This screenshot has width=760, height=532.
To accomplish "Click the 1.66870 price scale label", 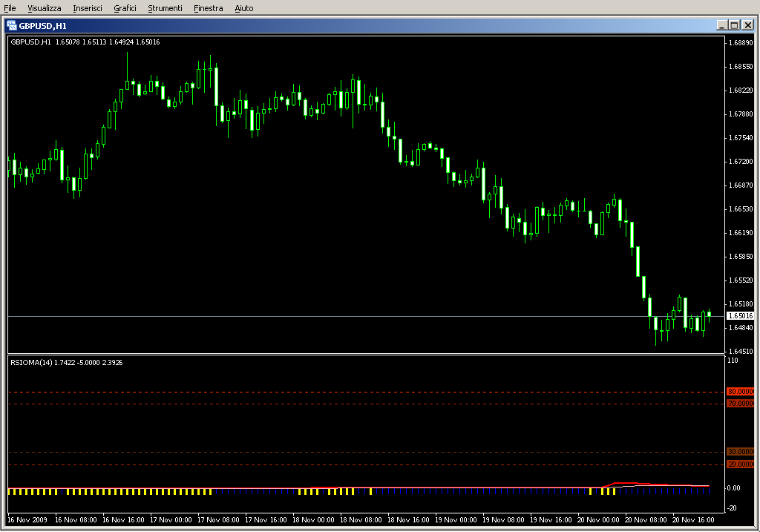I will pyautogui.click(x=741, y=185).
